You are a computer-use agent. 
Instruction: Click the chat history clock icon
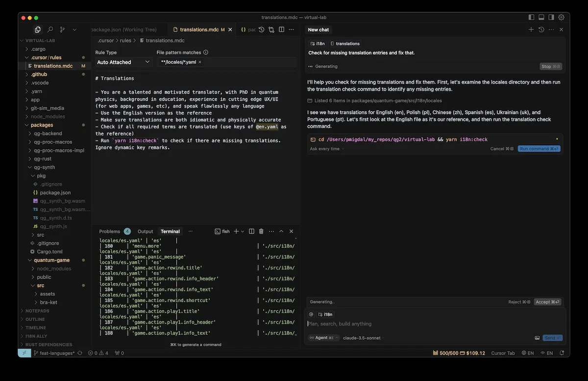[541, 29]
